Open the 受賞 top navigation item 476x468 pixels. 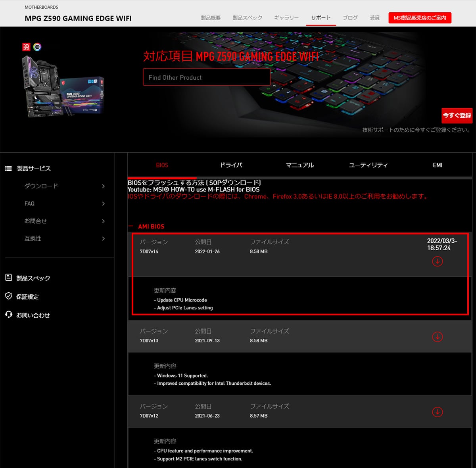pos(374,18)
